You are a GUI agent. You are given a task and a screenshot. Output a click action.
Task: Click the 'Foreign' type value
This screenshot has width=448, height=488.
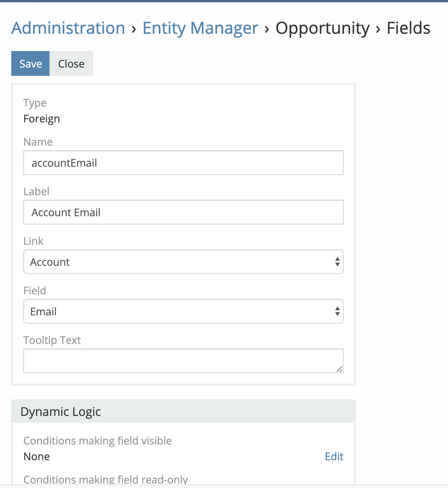click(x=42, y=119)
